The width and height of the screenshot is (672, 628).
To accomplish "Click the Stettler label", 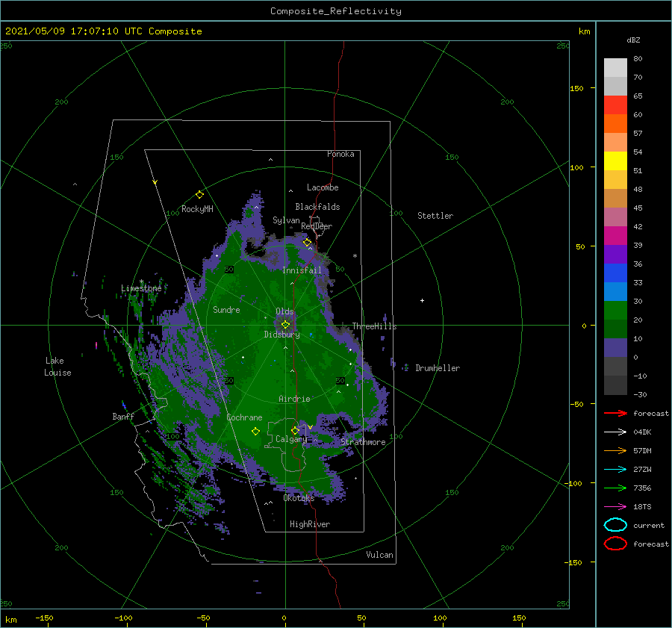I will [435, 216].
